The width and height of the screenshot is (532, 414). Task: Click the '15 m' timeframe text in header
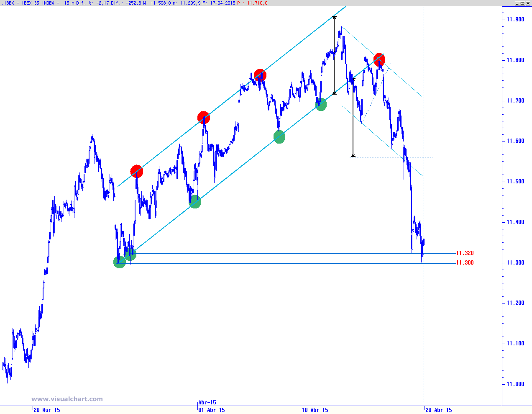coord(69,3)
